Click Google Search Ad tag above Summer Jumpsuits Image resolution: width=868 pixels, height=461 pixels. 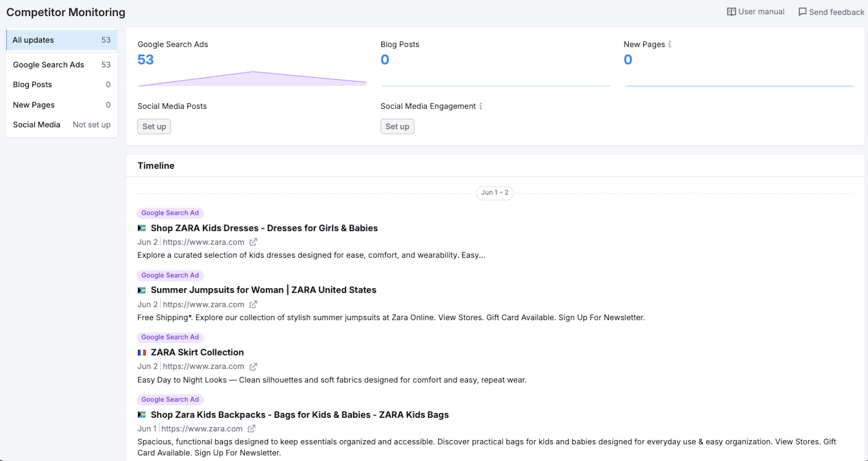coord(170,275)
